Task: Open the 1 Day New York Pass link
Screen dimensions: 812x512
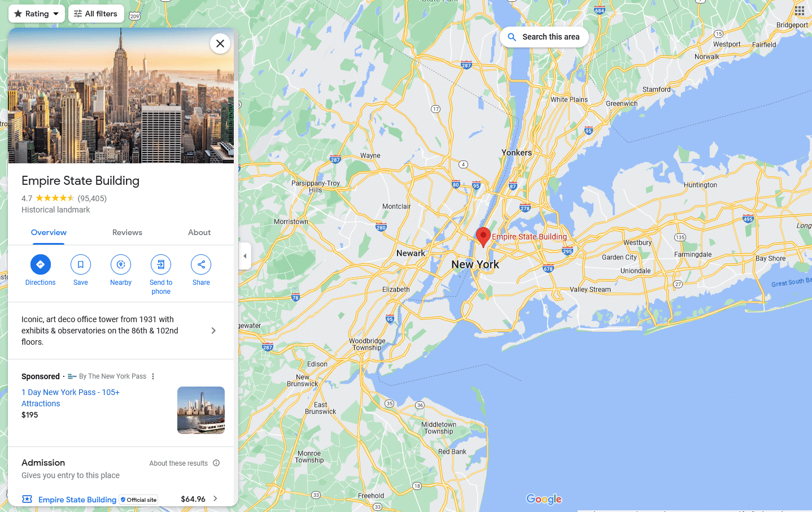Action: click(x=71, y=398)
